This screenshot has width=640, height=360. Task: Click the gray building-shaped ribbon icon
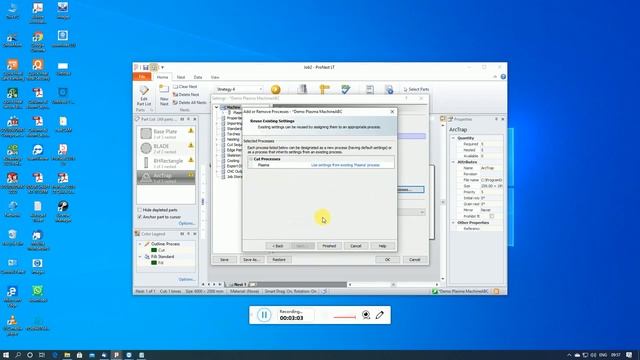click(x=302, y=89)
